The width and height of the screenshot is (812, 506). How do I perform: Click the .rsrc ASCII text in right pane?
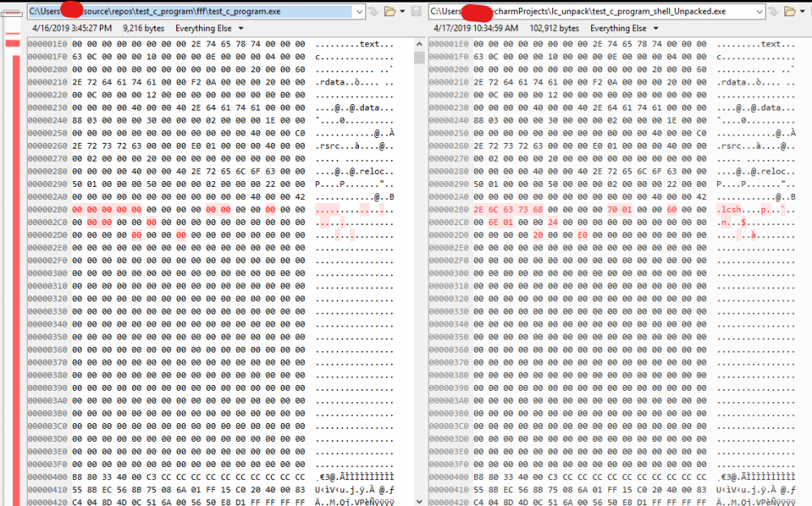729,146
